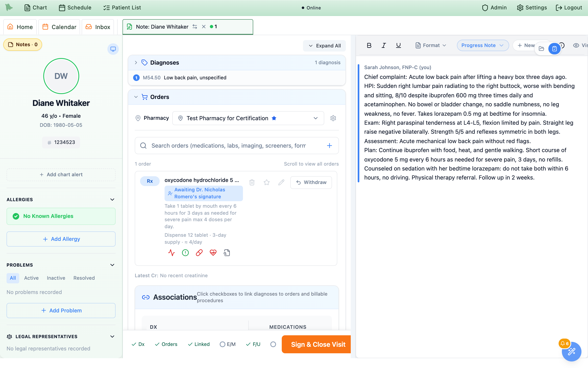The image size is (588, 368).
Task: Toggle the unlabeled circle beside F/U
Action: click(x=273, y=344)
